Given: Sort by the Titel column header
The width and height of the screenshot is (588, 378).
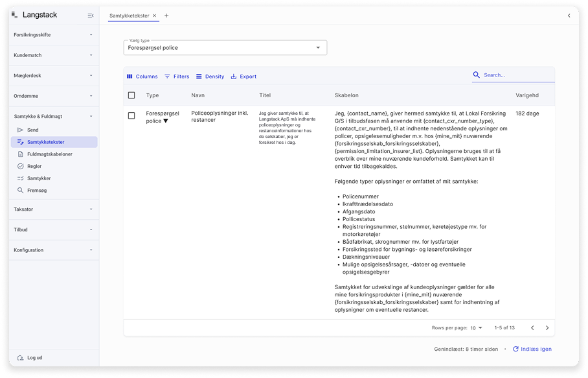Looking at the screenshot, I should point(265,95).
